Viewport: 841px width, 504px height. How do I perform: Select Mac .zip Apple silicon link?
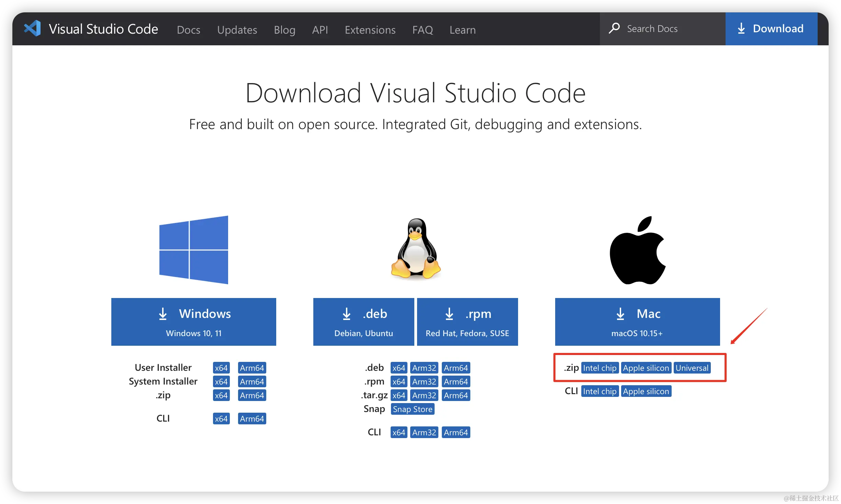[646, 368]
